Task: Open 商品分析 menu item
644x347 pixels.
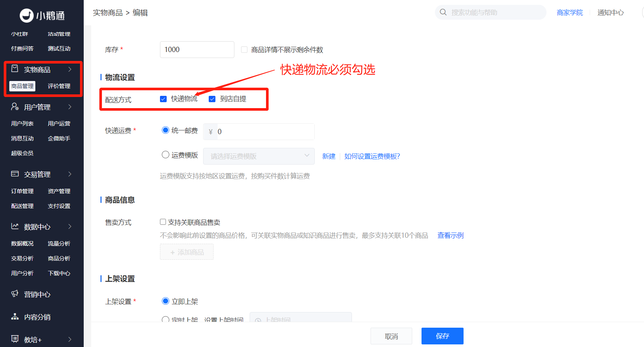Action: [59, 259]
